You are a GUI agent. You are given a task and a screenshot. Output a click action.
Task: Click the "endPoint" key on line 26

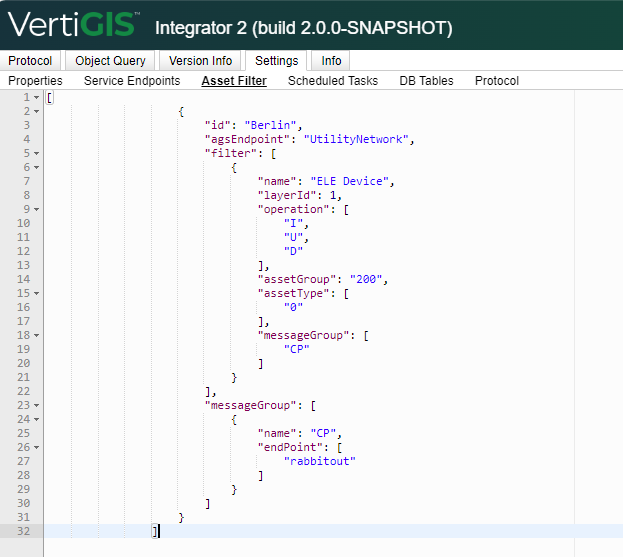coord(290,447)
